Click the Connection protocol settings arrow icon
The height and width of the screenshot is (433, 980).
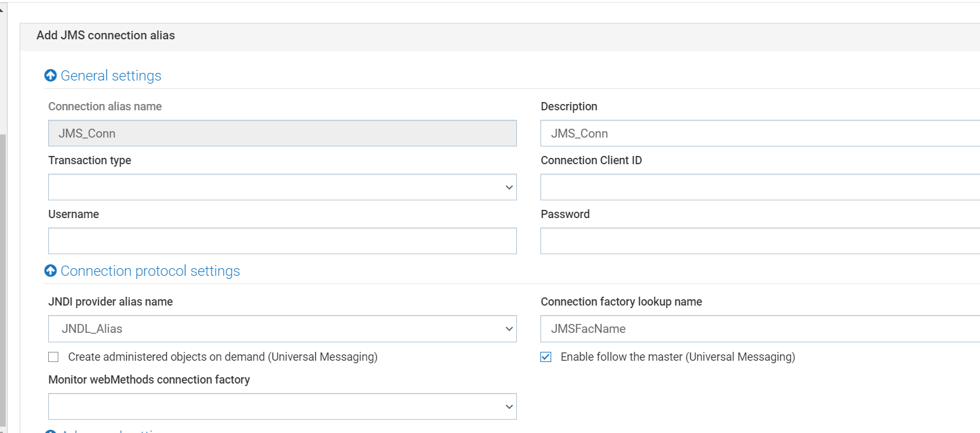(x=51, y=271)
